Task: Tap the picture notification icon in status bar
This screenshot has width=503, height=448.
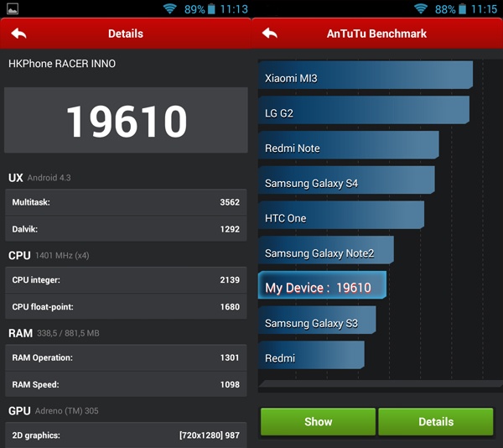Action: [x=13, y=9]
